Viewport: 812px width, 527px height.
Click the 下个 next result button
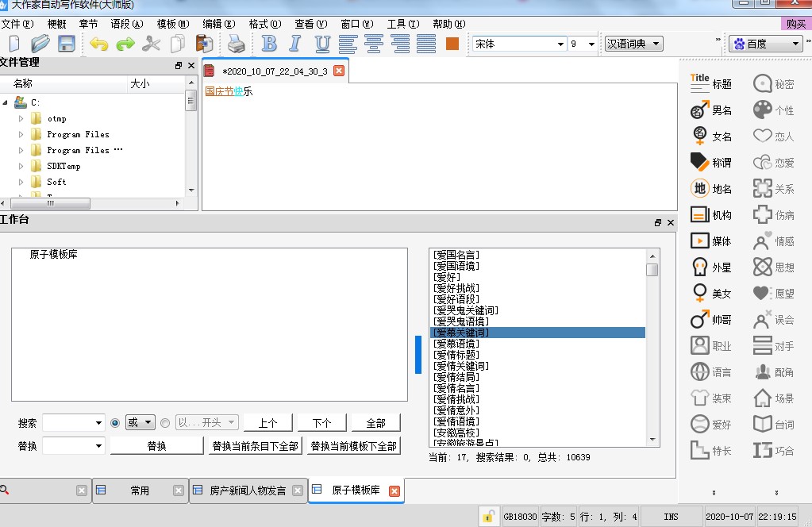click(x=321, y=423)
